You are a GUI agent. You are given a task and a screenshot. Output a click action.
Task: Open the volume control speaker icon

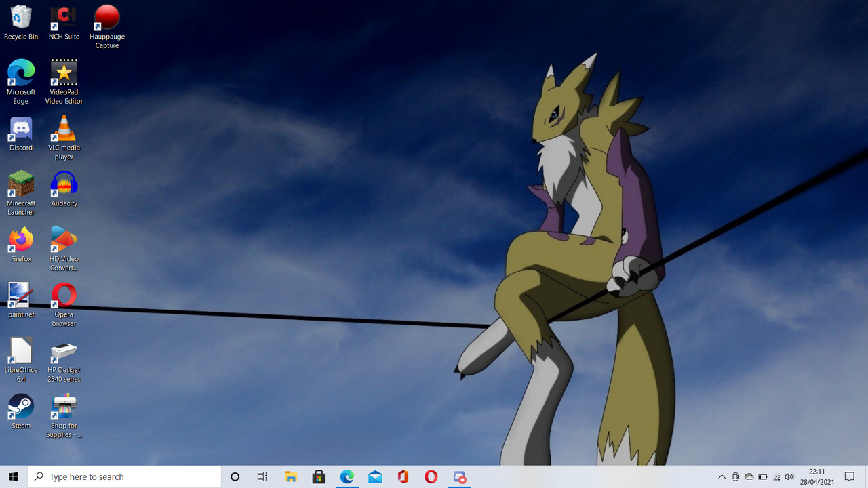pyautogui.click(x=789, y=477)
